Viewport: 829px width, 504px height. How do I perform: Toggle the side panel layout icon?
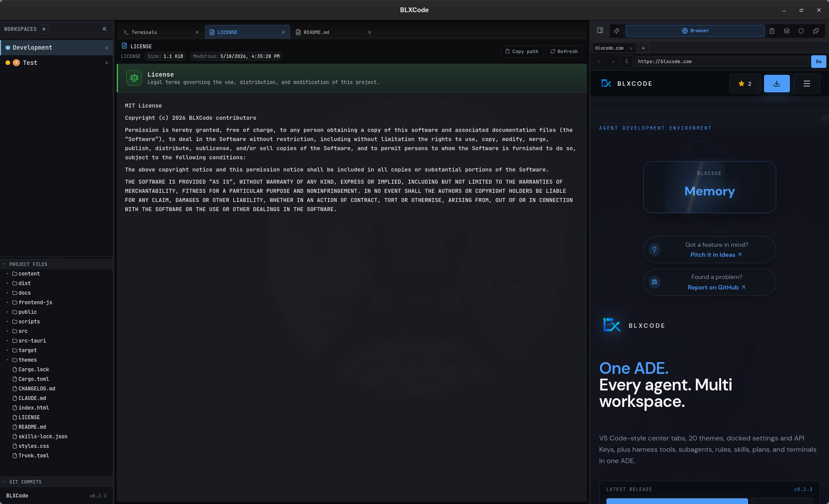600,30
